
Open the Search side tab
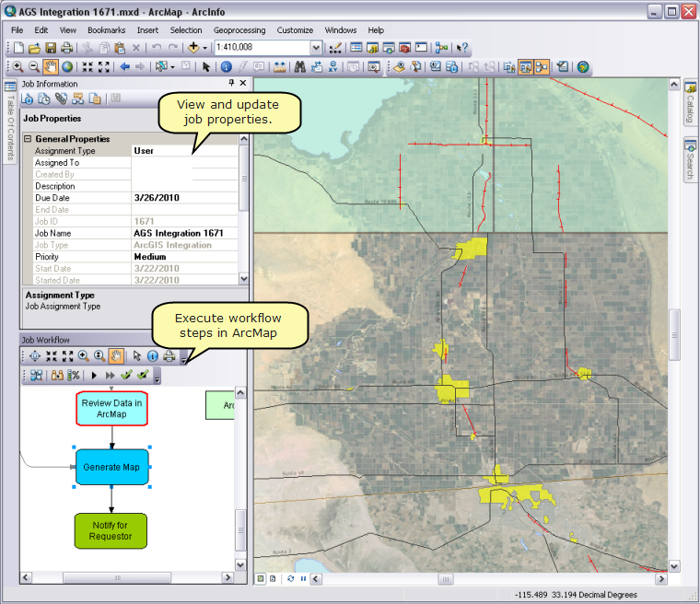point(690,160)
